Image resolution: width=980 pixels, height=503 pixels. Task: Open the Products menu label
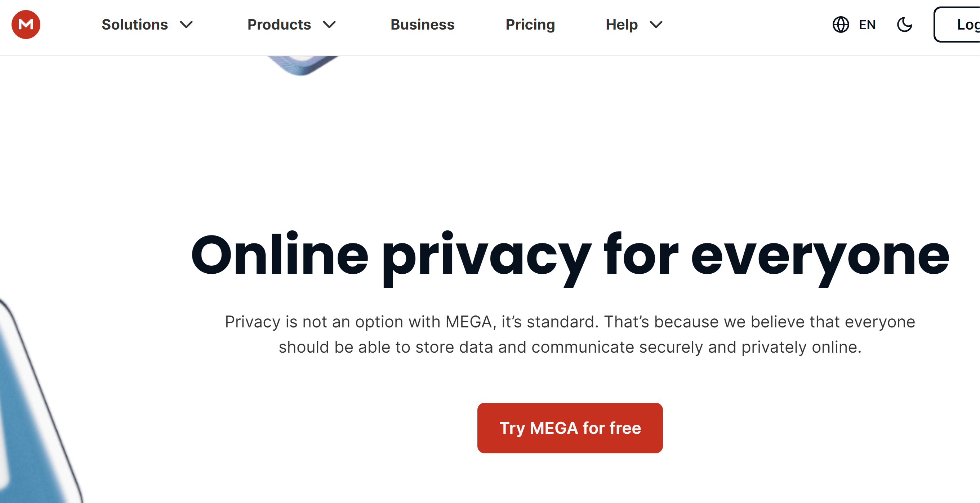click(279, 25)
